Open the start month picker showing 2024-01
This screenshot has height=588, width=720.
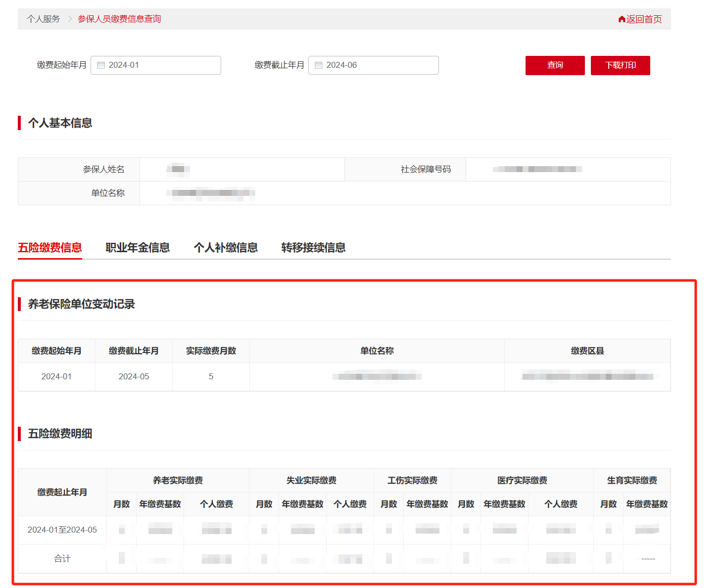156,65
